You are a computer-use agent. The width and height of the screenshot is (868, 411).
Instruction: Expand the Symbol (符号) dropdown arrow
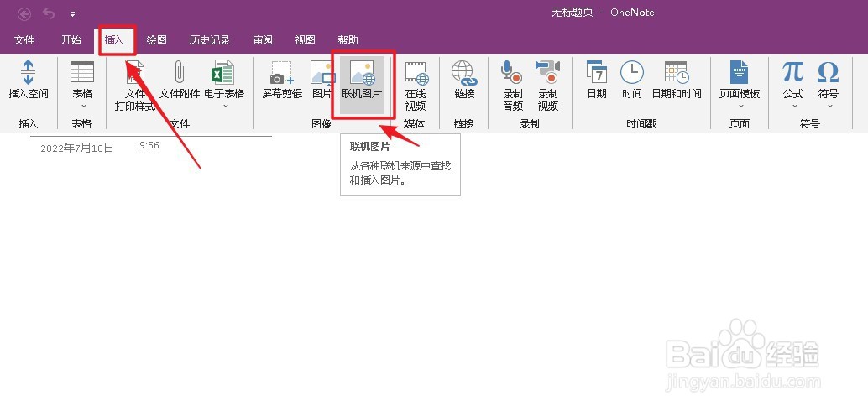[829, 106]
